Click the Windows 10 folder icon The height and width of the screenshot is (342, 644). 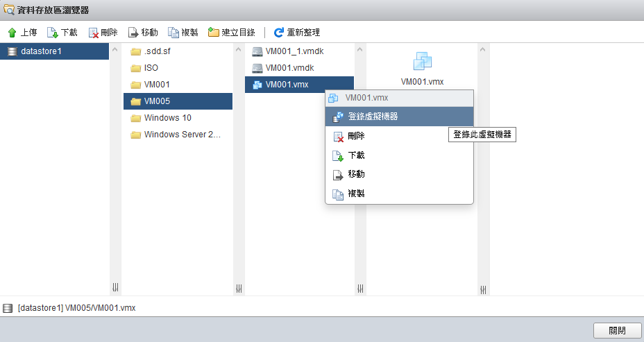click(135, 118)
